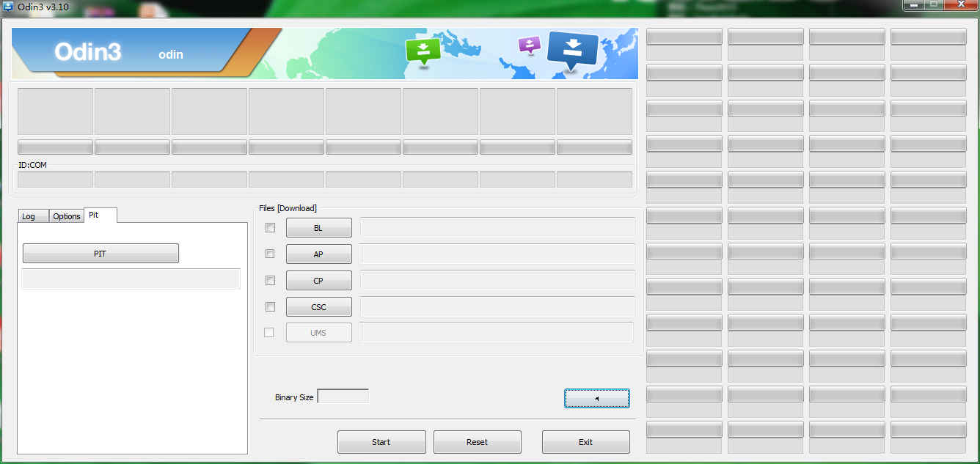Check the CSC file checkbox
The width and height of the screenshot is (980, 464).
pos(270,306)
